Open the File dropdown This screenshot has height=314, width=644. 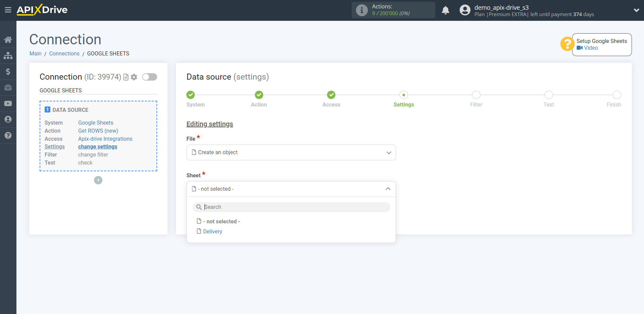291,152
